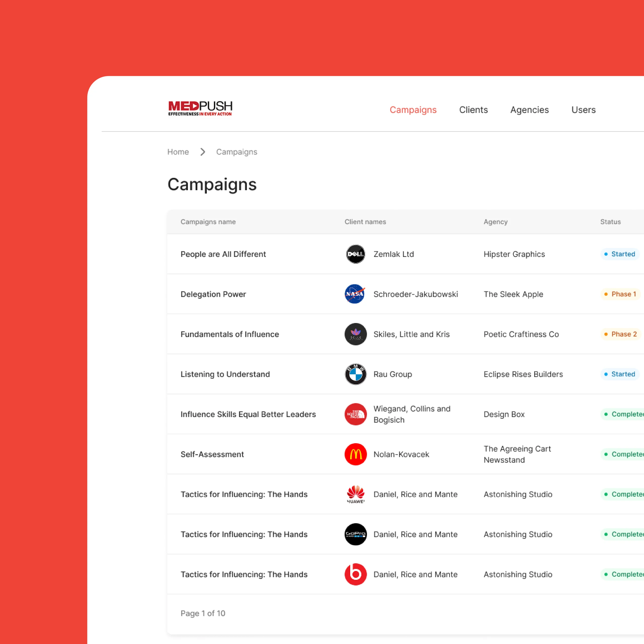This screenshot has width=644, height=644.
Task: Click the breadcrumb chevron arrow
Action: point(203,152)
